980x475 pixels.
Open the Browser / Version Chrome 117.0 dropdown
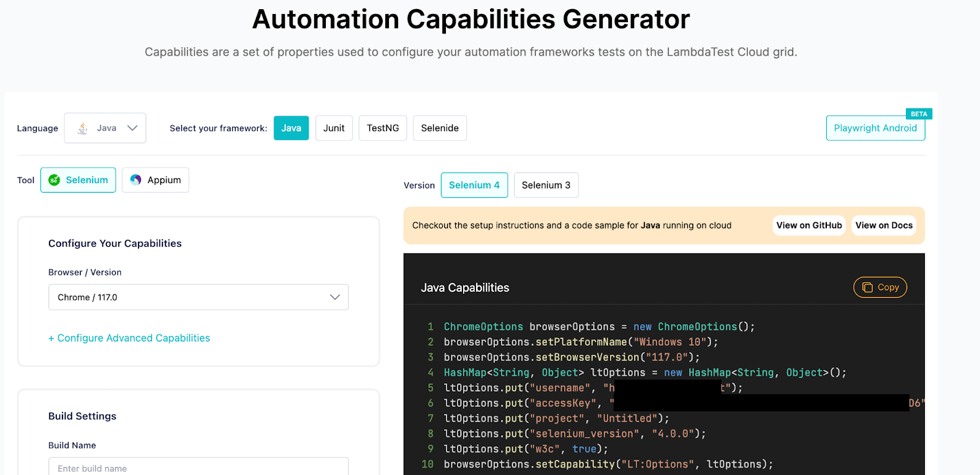[x=198, y=297]
